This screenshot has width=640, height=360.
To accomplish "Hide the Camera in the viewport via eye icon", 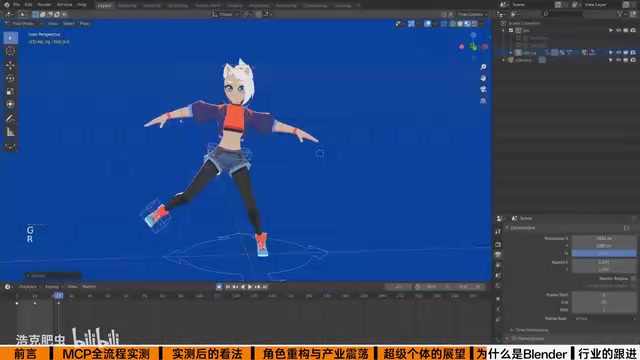I will click(618, 60).
